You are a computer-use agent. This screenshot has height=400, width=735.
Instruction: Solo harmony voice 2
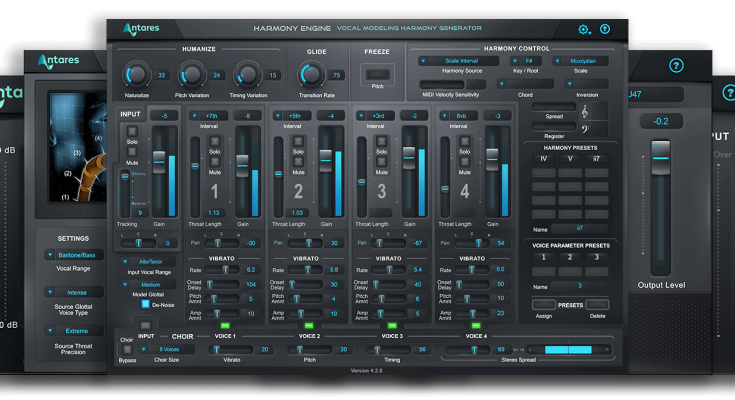click(298, 141)
